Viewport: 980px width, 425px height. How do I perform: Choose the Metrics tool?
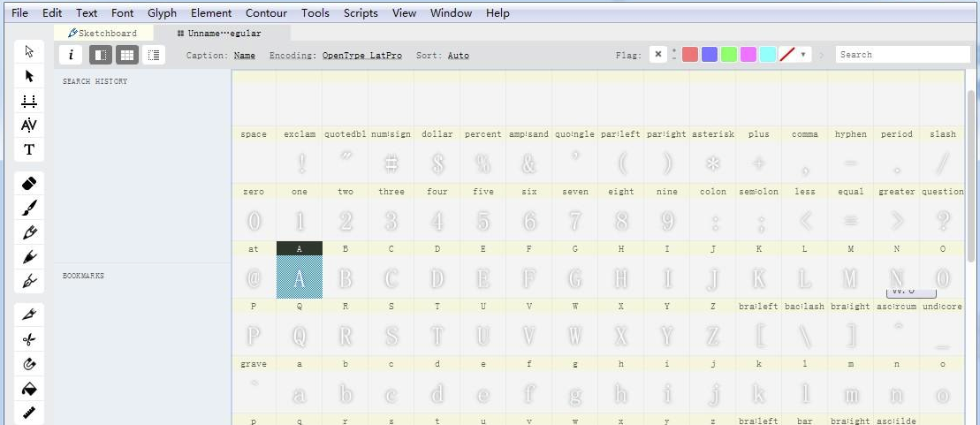[x=29, y=101]
